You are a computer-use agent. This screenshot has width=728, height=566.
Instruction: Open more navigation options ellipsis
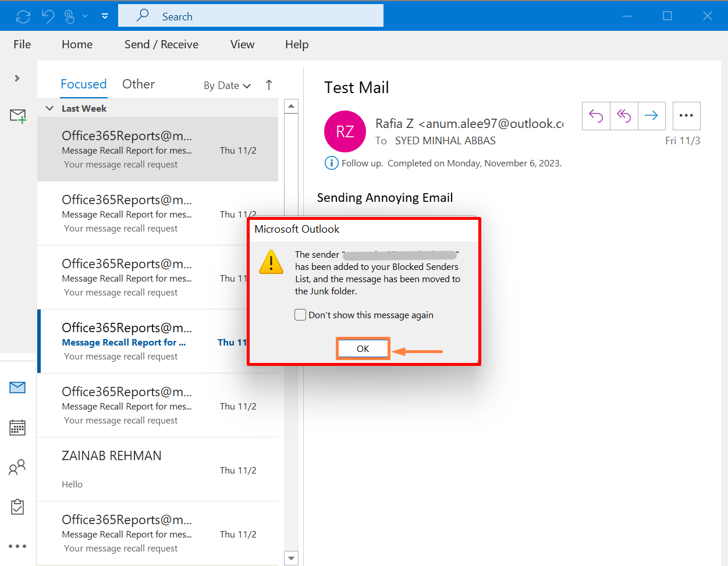click(17, 546)
